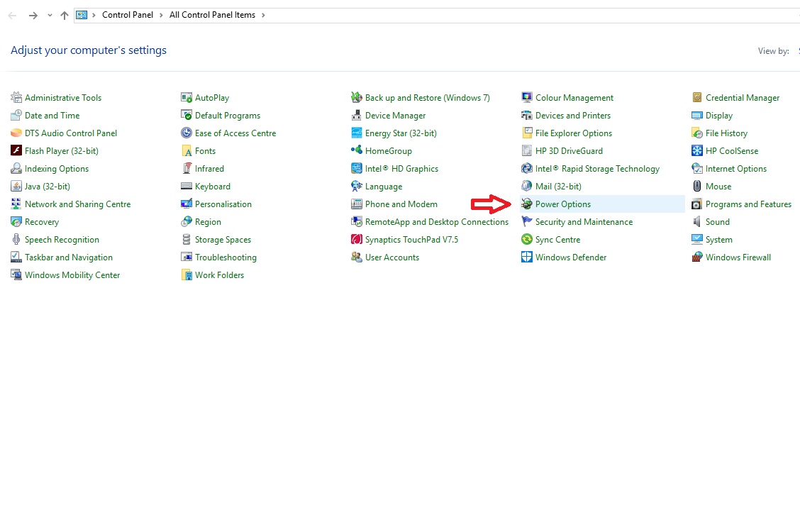
Task: Click All Control Panel Items breadcrumb
Action: pyautogui.click(x=212, y=15)
